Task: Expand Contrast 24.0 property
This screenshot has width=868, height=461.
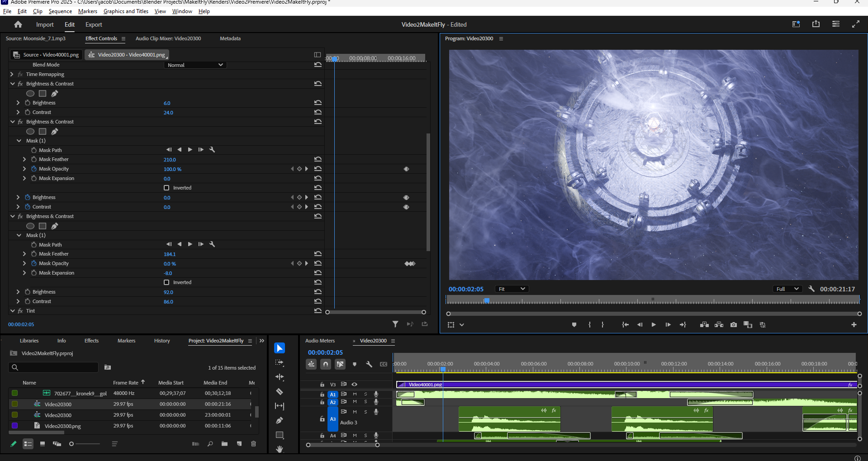Action: (18, 112)
